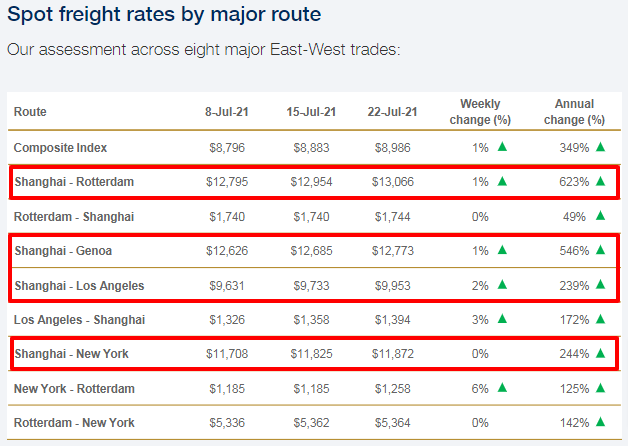Screen dimensions: 628x446
Task: Click the Shanghai - Rotterdam route name
Action: point(73,182)
